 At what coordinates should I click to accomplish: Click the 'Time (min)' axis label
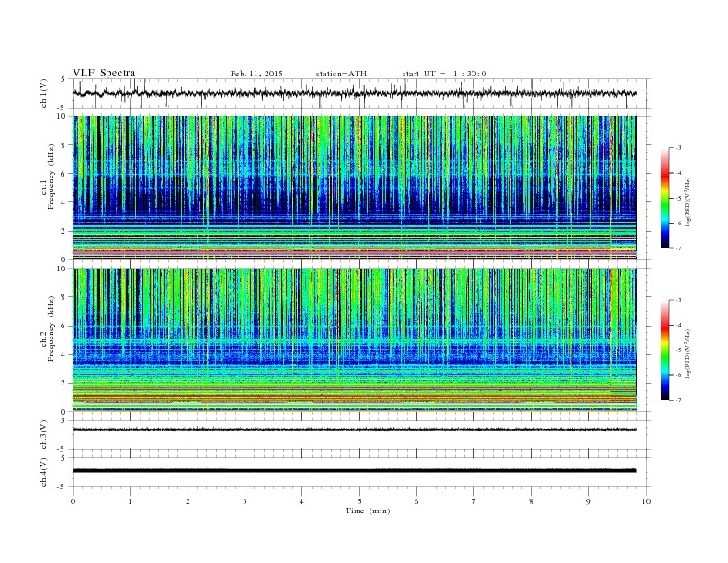[x=368, y=511]
